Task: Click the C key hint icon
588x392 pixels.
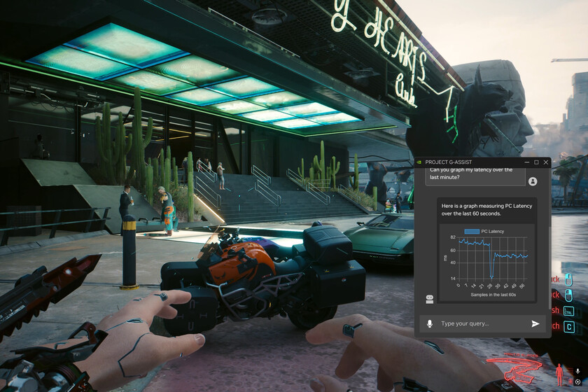Action: pyautogui.click(x=568, y=326)
